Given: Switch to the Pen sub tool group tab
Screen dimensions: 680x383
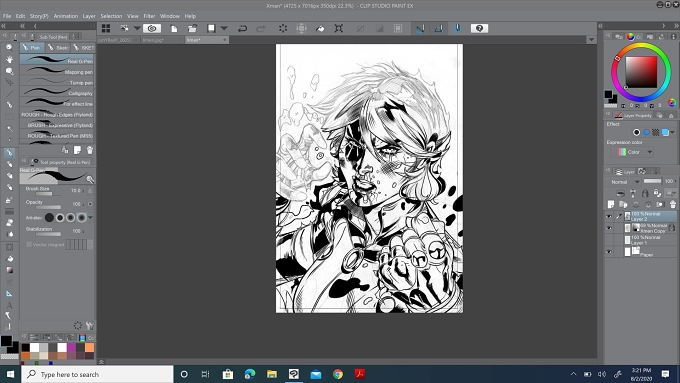Looking at the screenshot, I should pos(32,47).
